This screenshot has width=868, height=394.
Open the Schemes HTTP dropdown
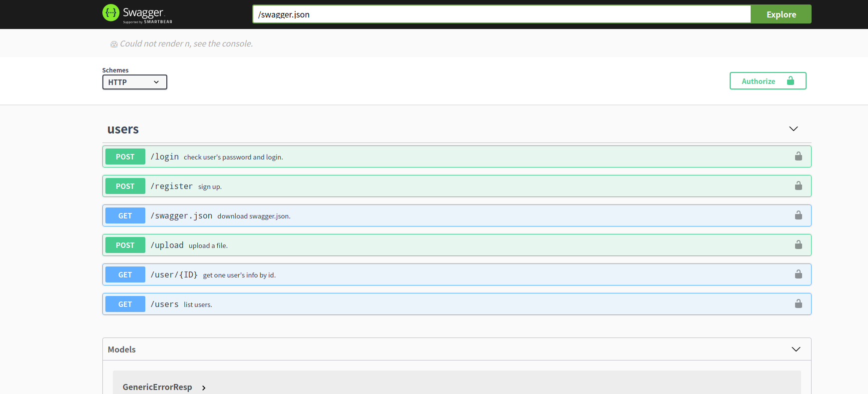pos(134,82)
